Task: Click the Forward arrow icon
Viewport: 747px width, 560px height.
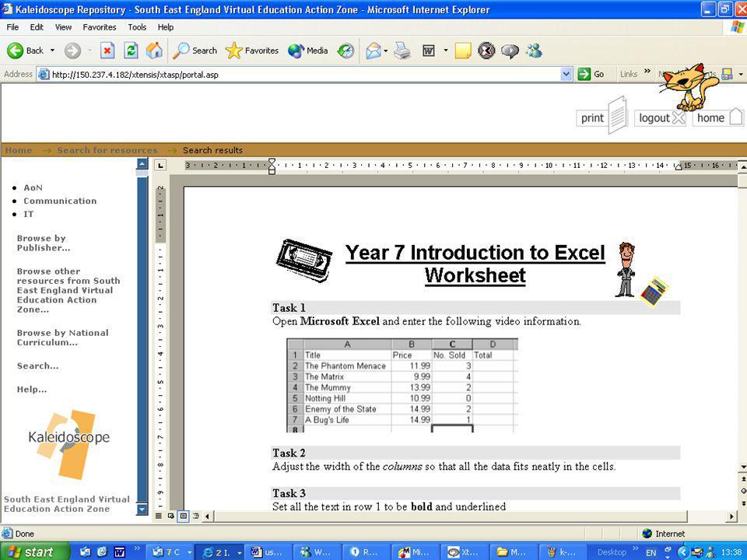Action: (x=72, y=51)
